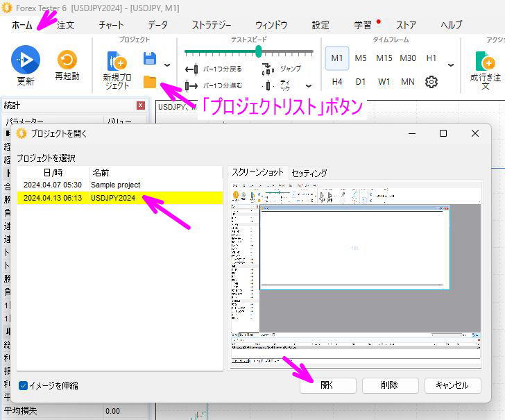Create a new project with 新規プロジェクト icon

[x=117, y=61]
